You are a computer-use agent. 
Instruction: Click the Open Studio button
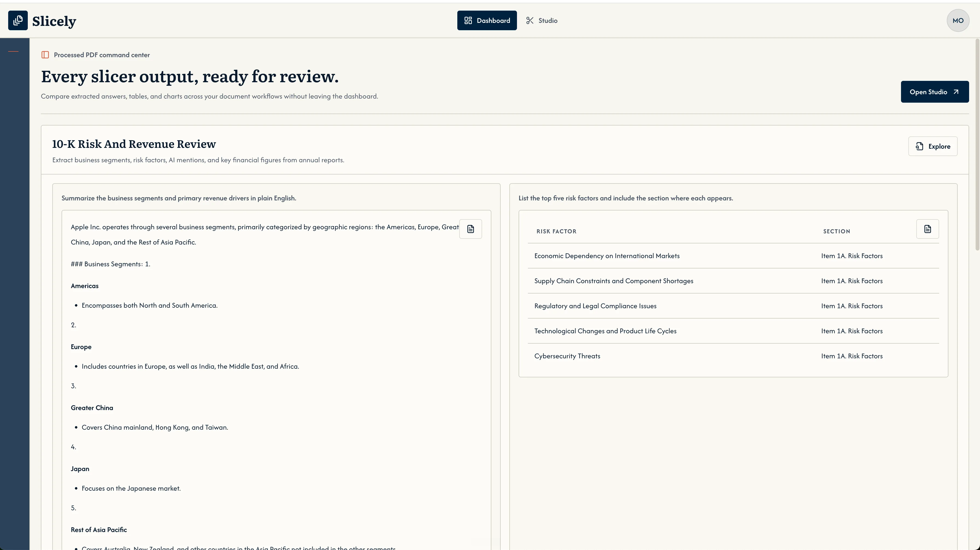pyautogui.click(x=935, y=92)
